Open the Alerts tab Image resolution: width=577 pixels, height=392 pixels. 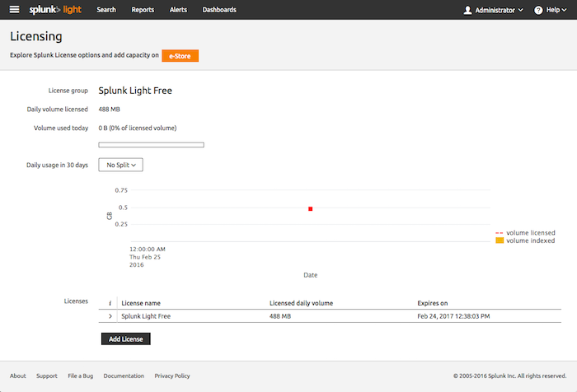coord(178,10)
